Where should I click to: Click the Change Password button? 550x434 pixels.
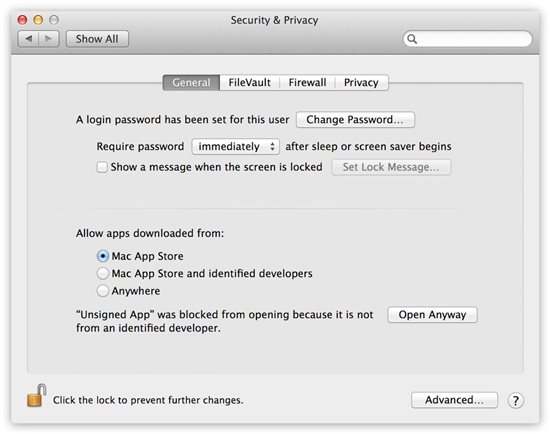[x=355, y=120]
